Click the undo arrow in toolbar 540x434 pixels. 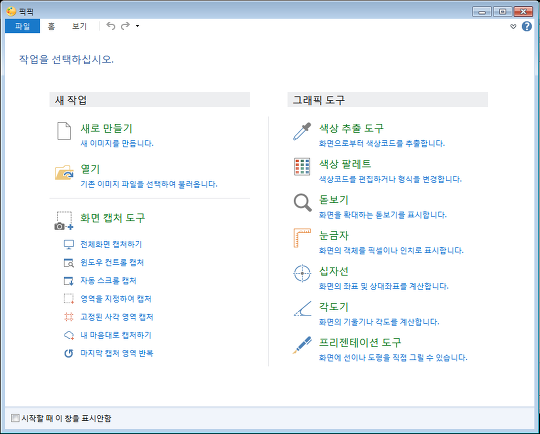pos(111,26)
